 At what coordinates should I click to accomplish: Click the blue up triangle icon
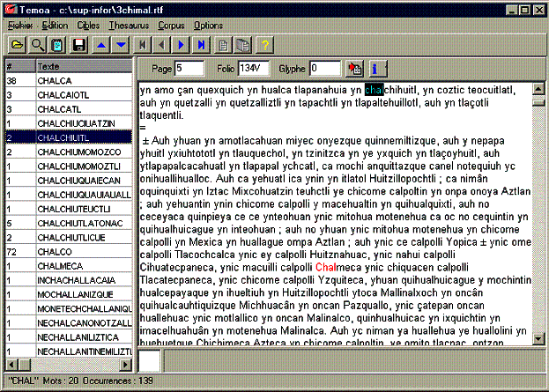point(101,44)
